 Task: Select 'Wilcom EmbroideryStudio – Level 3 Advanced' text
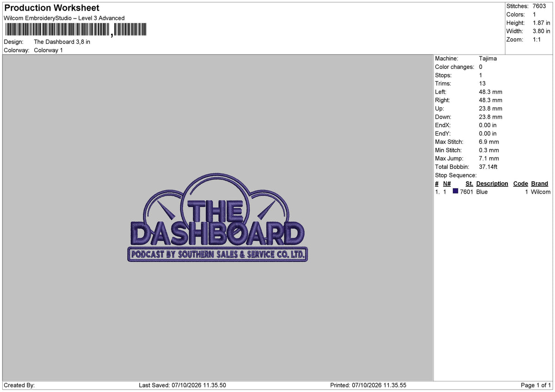point(64,18)
